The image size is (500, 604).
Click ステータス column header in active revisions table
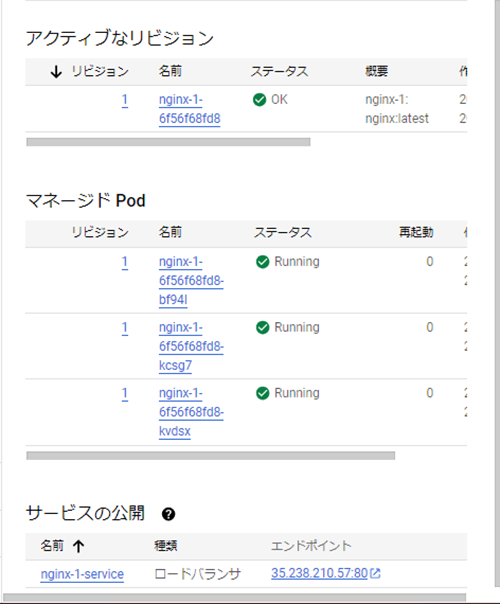(280, 71)
